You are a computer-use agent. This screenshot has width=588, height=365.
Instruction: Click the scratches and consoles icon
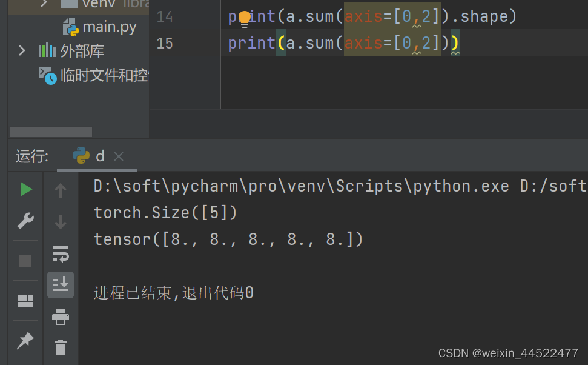click(47, 75)
